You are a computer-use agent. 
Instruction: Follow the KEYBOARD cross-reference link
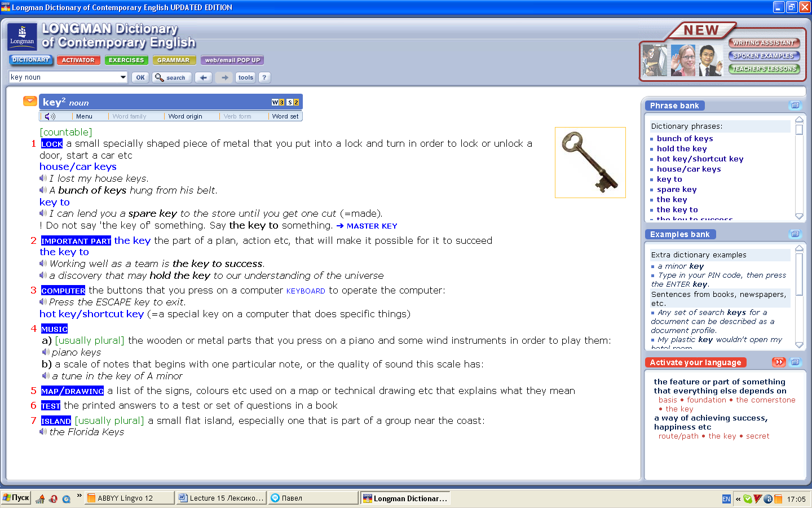pyautogui.click(x=306, y=291)
